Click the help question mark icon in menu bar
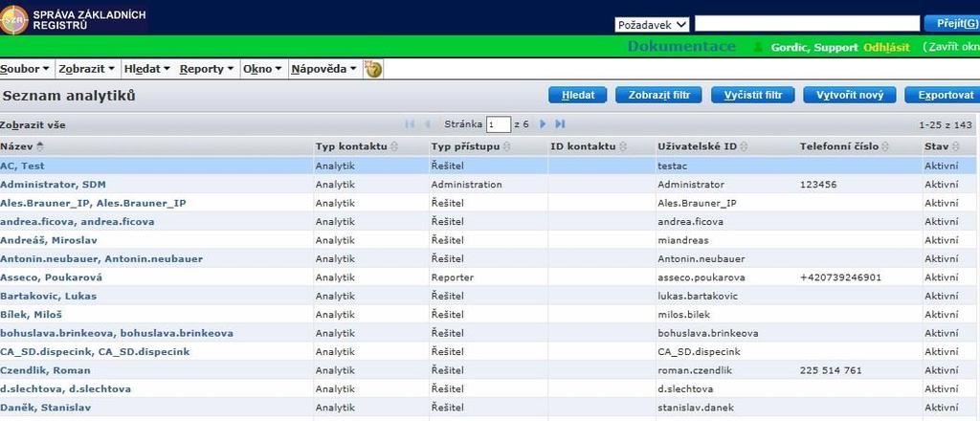980x421 pixels. pyautogui.click(x=373, y=69)
